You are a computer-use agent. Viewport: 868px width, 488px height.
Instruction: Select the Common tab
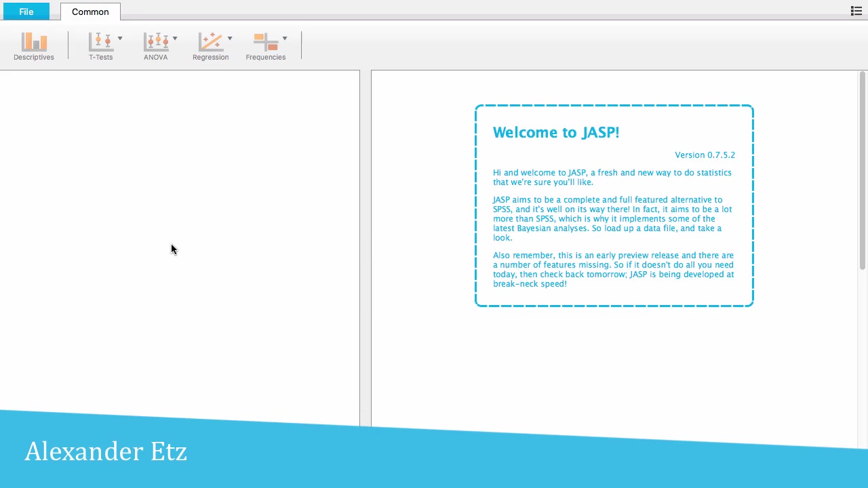pos(90,12)
